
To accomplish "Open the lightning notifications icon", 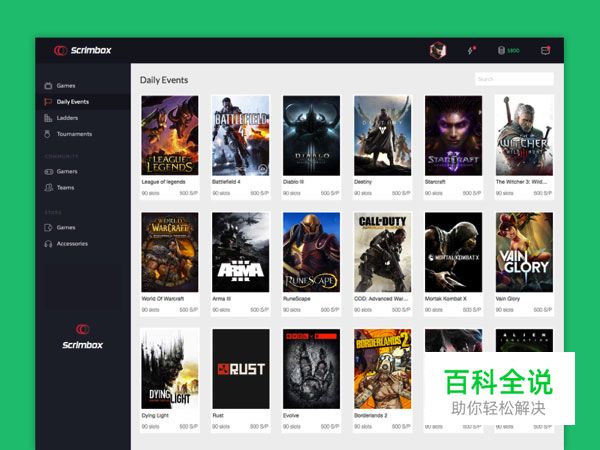I will [471, 50].
